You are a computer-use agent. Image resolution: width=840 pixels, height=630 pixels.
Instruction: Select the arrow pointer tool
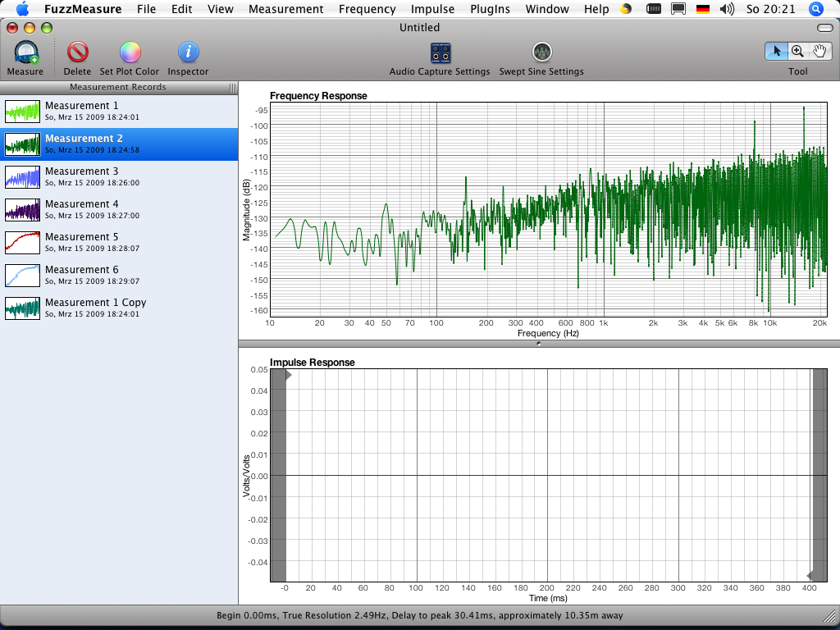tap(776, 52)
